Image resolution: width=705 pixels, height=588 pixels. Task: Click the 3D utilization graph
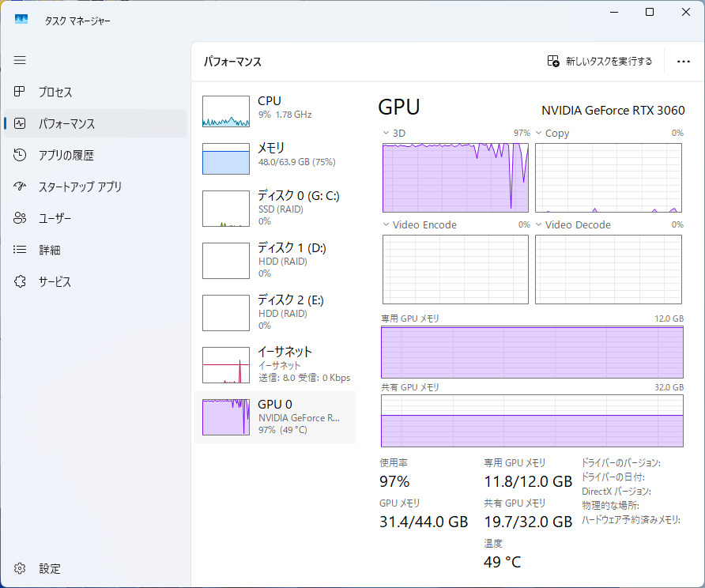[x=455, y=178]
